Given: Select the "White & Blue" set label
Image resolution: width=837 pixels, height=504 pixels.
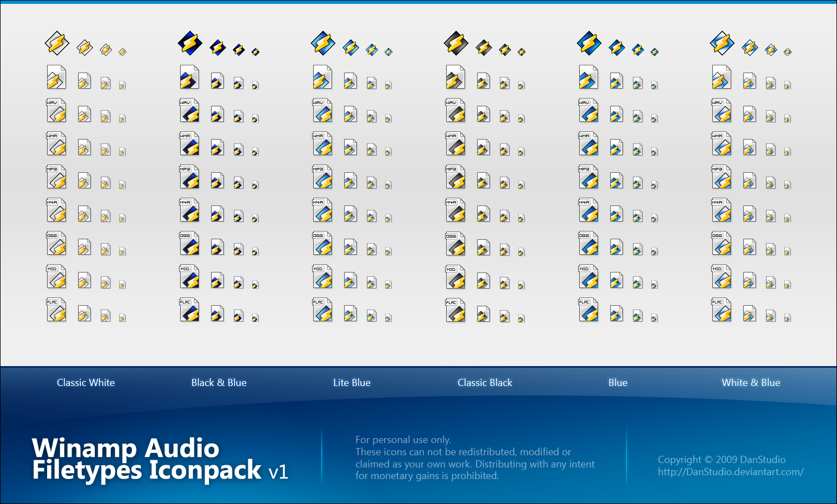Looking at the screenshot, I should click(x=751, y=383).
